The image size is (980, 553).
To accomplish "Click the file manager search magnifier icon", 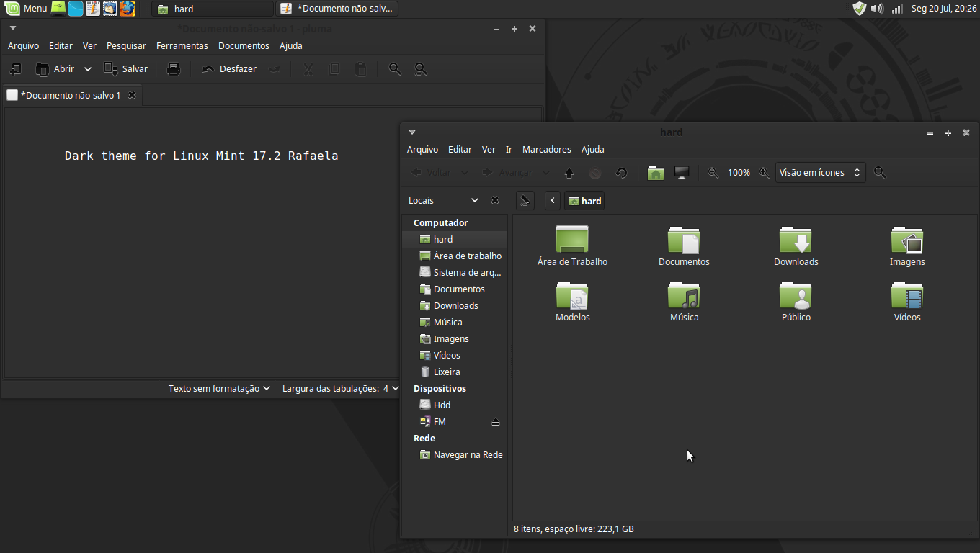I will [880, 173].
